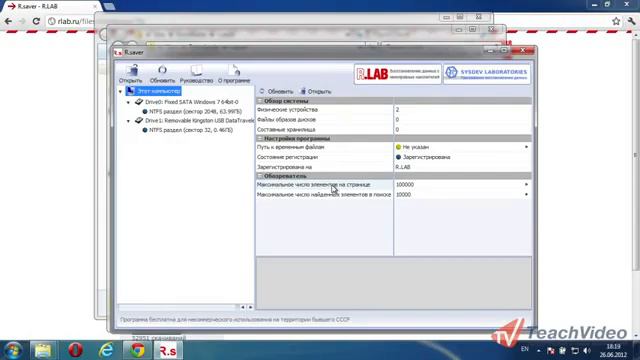Click the volume speaker tray icon
Viewport: 640px width, 360px height.
(x=587, y=351)
